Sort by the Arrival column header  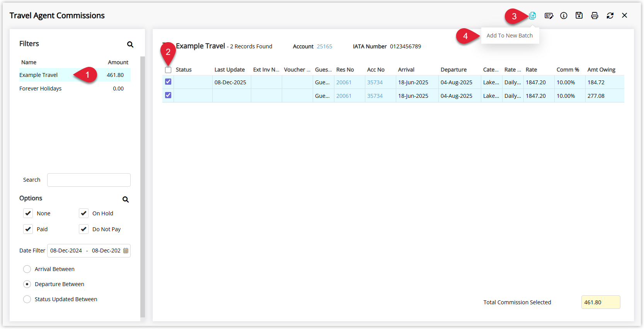[406, 70]
